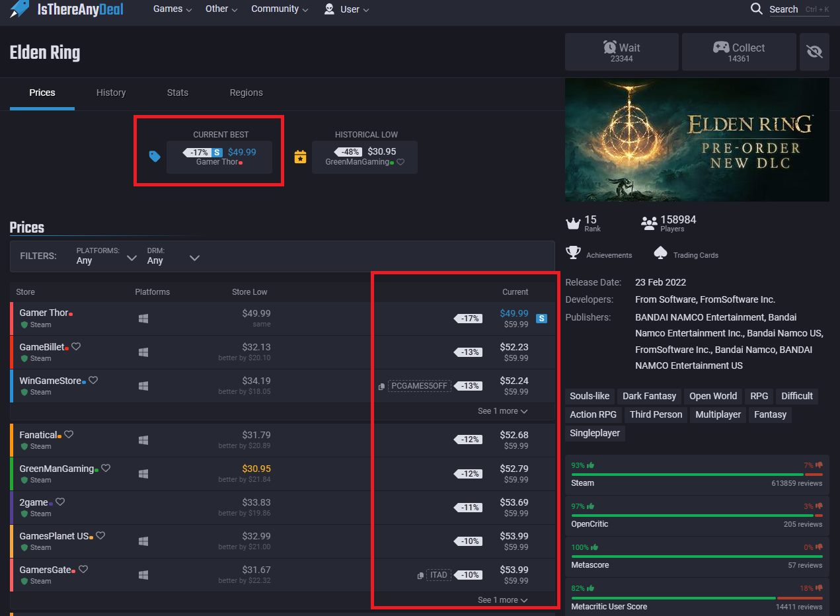Click the Search field in header
The image size is (840, 616).
[799, 9]
